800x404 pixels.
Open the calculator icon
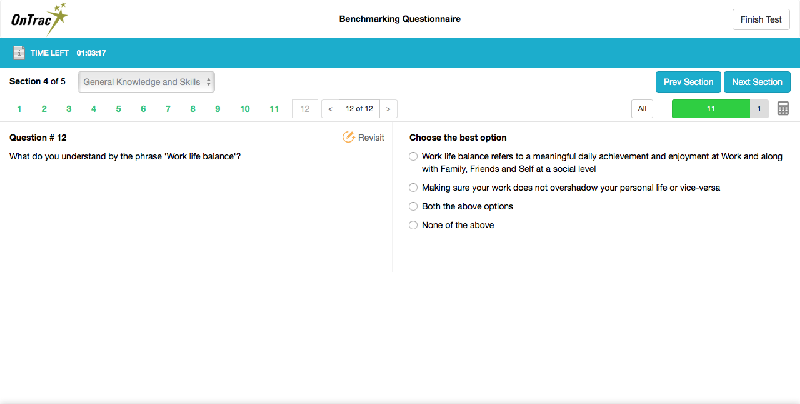[783, 108]
